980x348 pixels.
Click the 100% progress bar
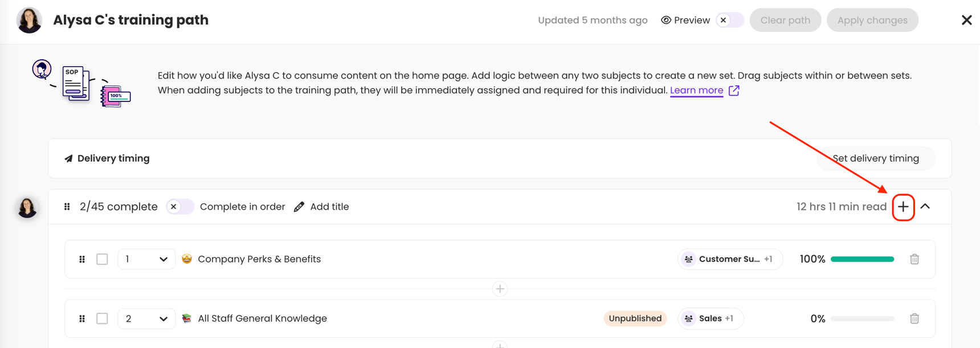[862, 259]
